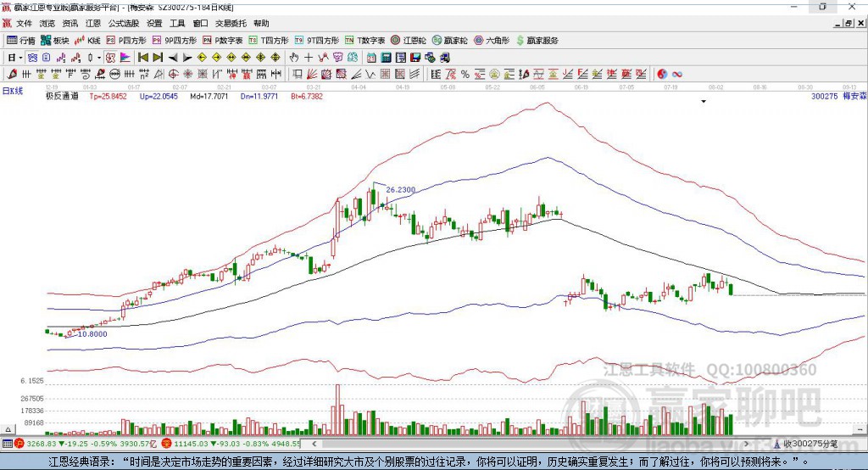Jump to last bar with skip-to-end icon
The width and height of the screenshot is (868, 470).
[158, 58]
